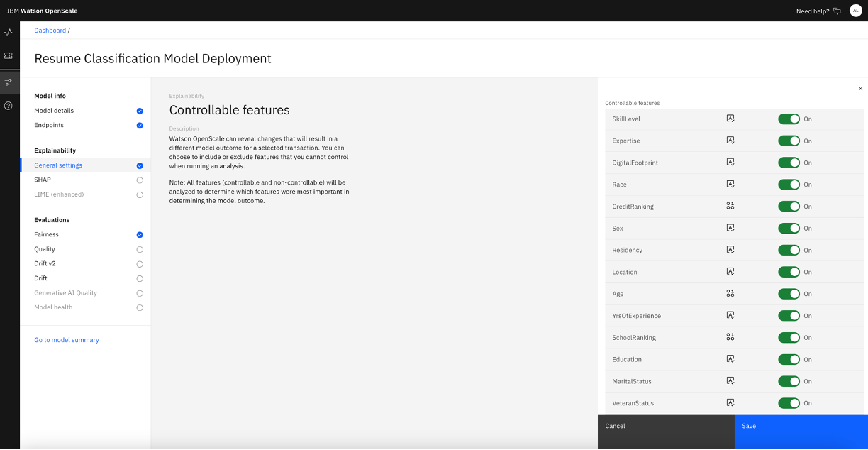Open the Endpoints section
The image size is (868, 450).
[49, 125]
